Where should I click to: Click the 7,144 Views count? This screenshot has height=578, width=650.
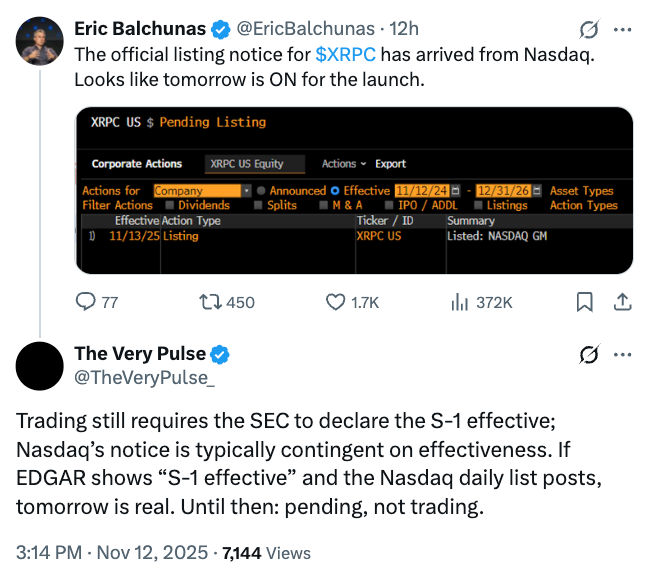tap(265, 552)
